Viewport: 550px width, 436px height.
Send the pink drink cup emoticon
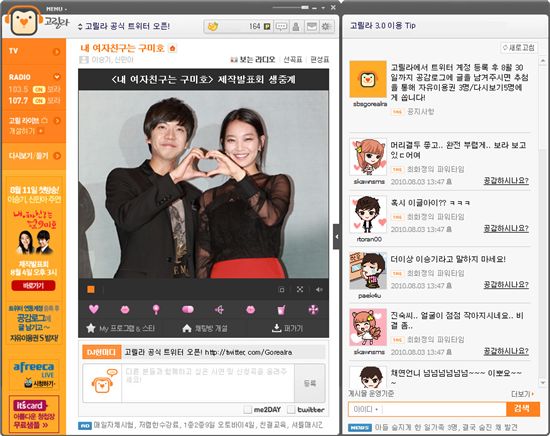pyautogui.click(x=281, y=309)
